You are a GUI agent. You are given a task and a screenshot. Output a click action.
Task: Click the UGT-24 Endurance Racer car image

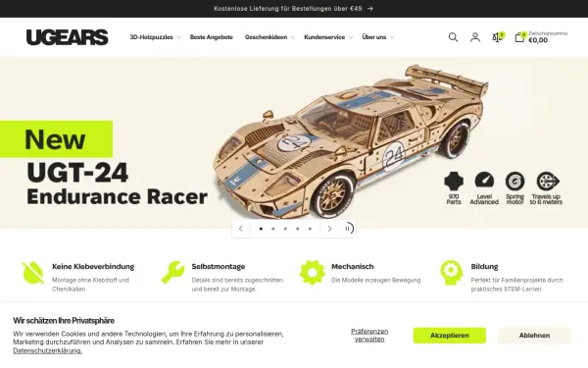click(x=351, y=140)
